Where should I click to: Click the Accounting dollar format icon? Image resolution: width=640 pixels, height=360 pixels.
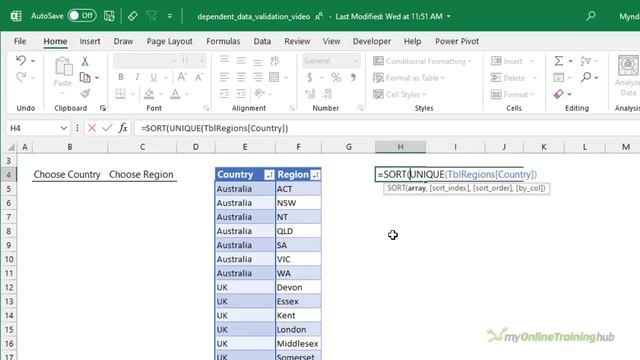[x=310, y=77]
